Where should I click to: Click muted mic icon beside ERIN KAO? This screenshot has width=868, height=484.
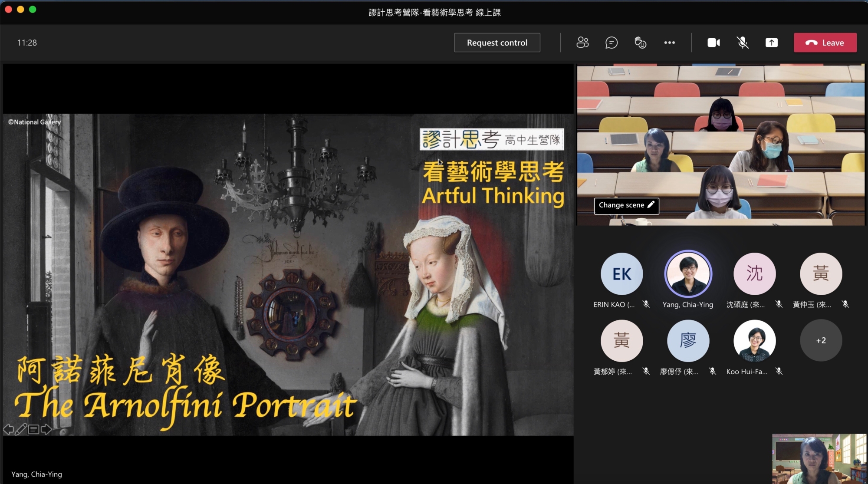point(646,304)
